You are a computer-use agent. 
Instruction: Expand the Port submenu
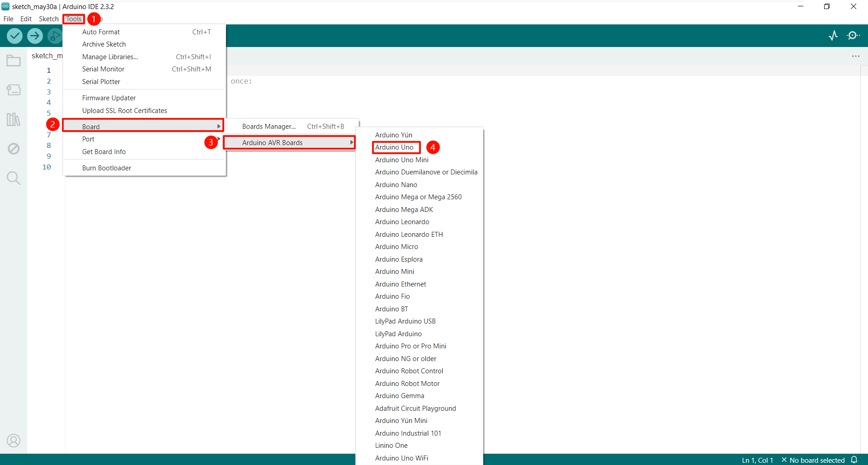coord(145,139)
